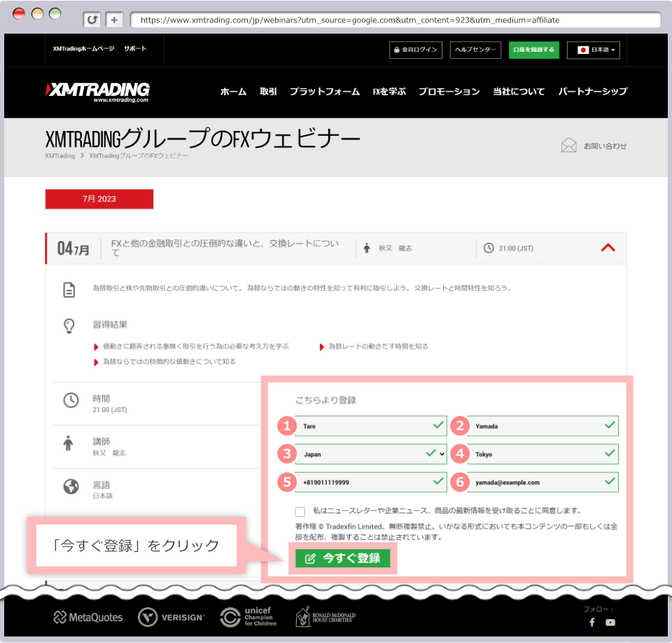Click the first name field containing Taro
Screen dimensions: 672x643
[364, 426]
